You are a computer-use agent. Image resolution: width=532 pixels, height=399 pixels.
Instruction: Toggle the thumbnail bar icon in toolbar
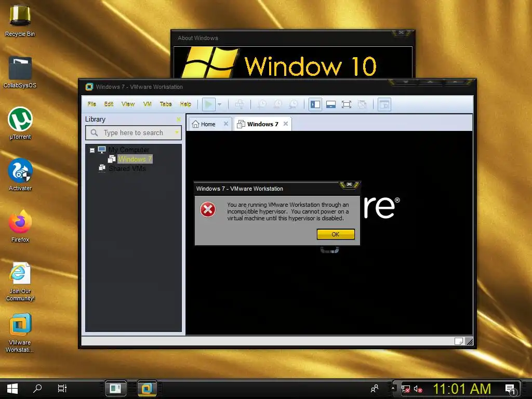(331, 104)
